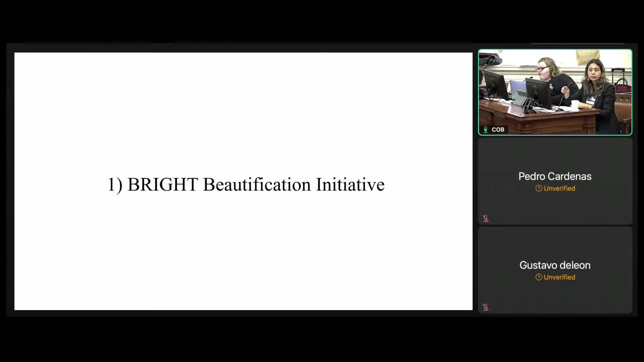
Task: Click Unverified status text under Pedro Cardenas
Action: 559,188
